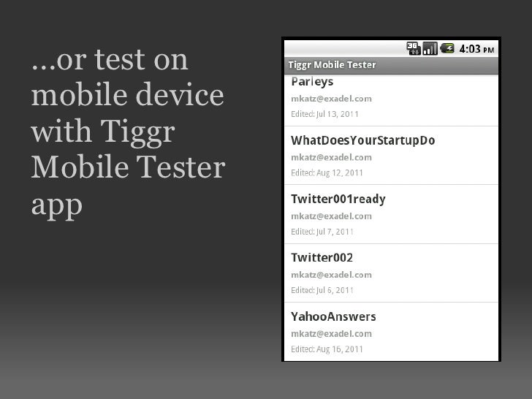This screenshot has width=532, height=399.
Task: Tap Edited: Aug 12, 2011 text
Action: point(327,173)
